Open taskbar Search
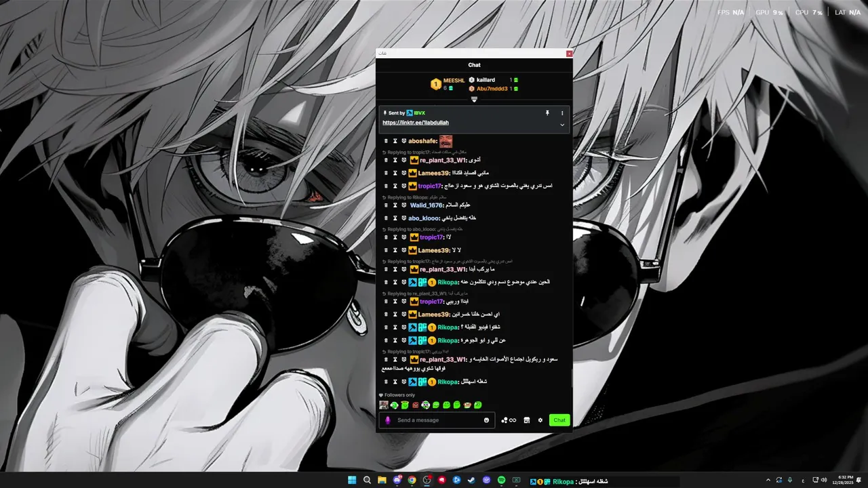This screenshot has height=488, width=868. (367, 480)
